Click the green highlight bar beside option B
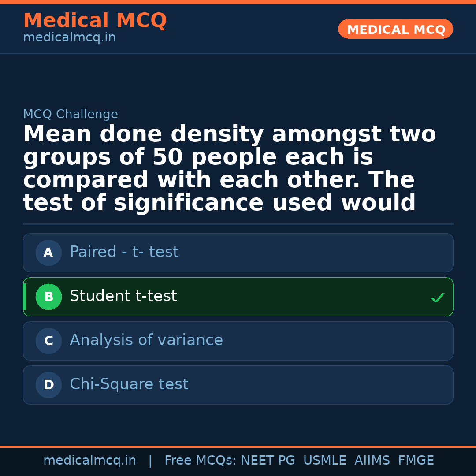Screen dimensions: 476x476 tap(24, 297)
